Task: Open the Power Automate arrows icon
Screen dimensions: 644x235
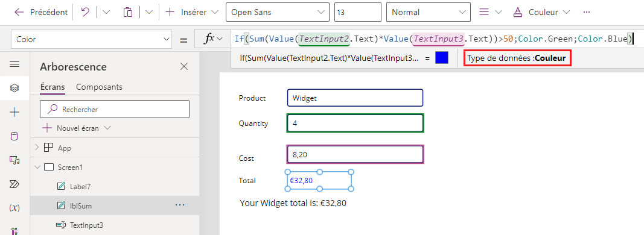Action: pyautogui.click(x=14, y=184)
